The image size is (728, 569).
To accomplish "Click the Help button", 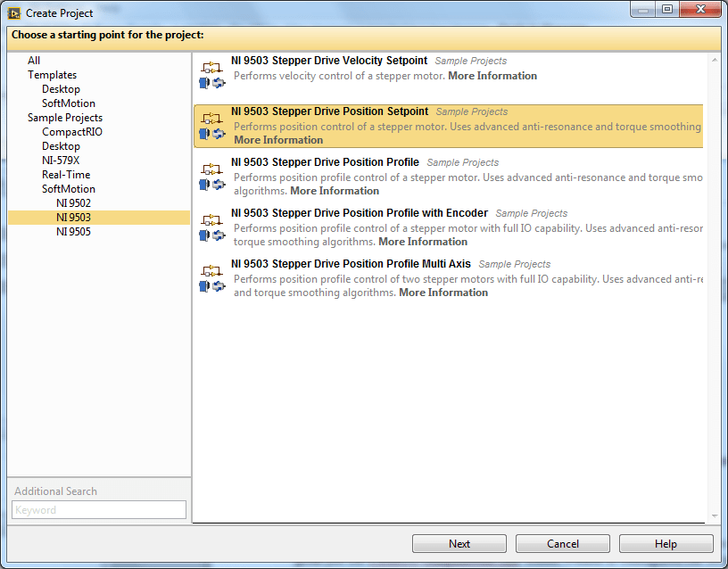I will point(666,543).
